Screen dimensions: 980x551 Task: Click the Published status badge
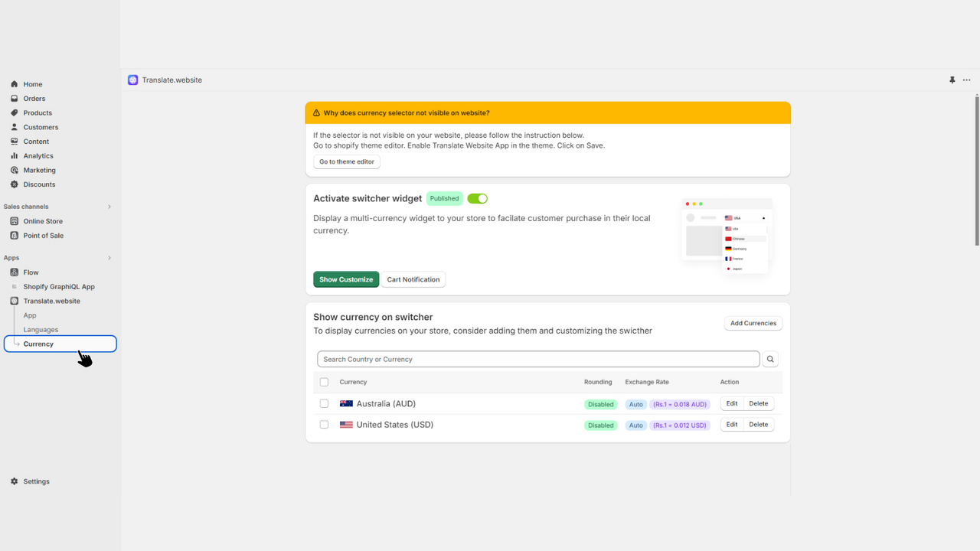(444, 198)
